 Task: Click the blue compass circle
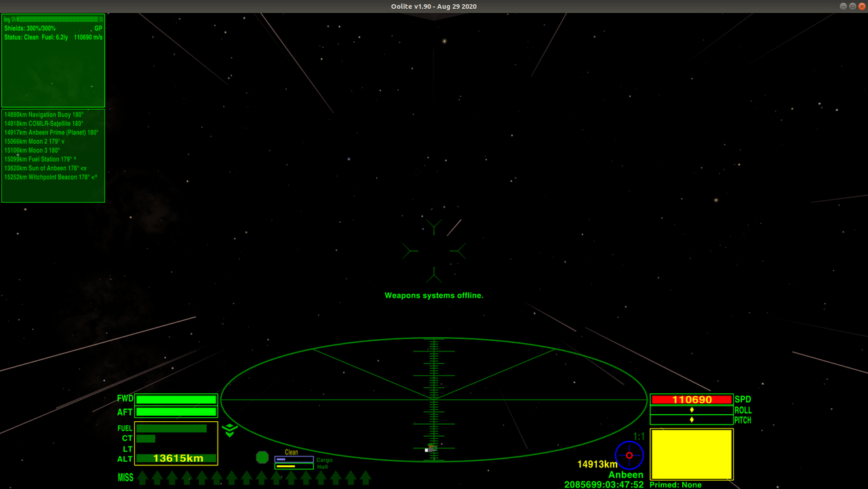(x=629, y=455)
